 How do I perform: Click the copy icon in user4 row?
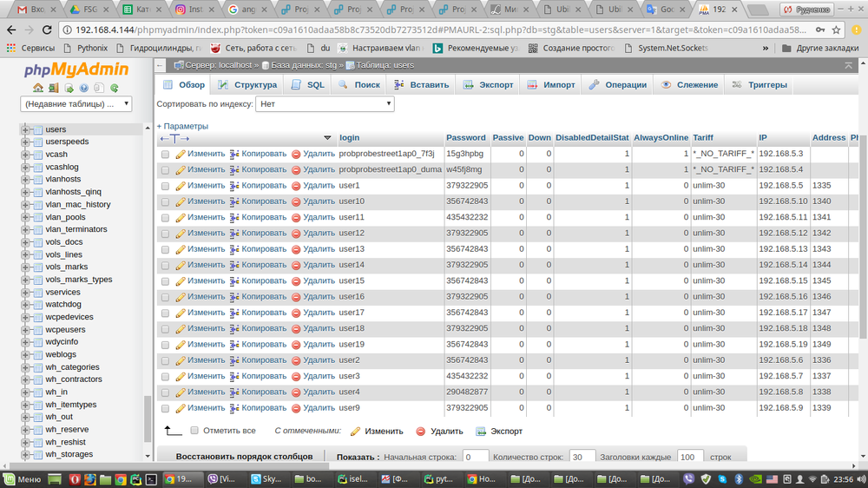tap(234, 392)
